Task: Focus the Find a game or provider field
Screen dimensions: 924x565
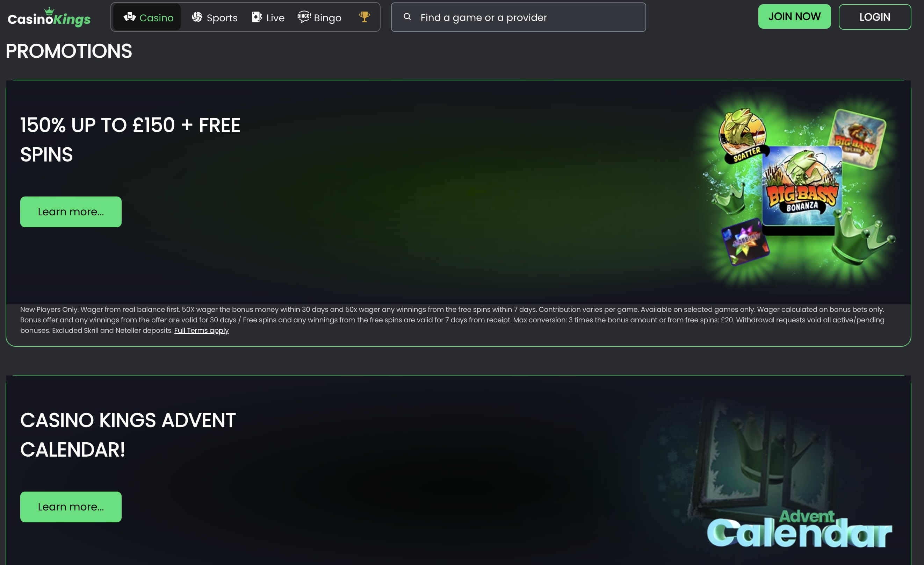Action: [518, 17]
